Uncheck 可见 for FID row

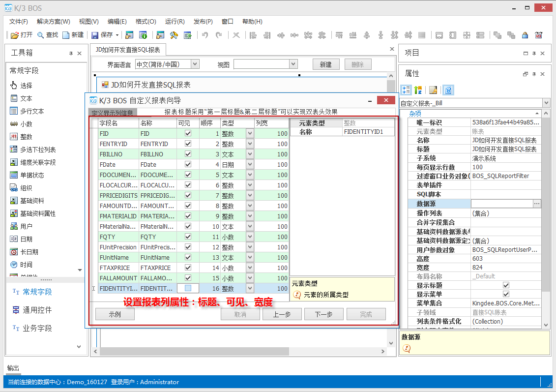coord(188,133)
